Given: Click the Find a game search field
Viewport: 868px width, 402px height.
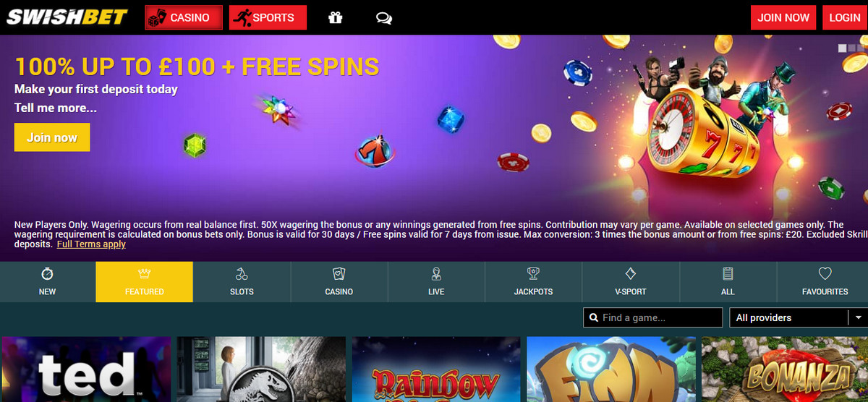Looking at the screenshot, I should coord(652,317).
